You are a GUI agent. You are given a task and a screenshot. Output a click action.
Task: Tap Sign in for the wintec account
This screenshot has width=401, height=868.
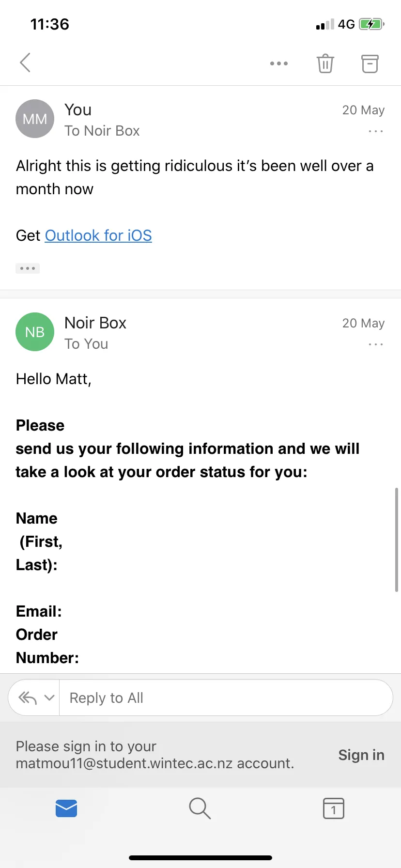pyautogui.click(x=361, y=755)
